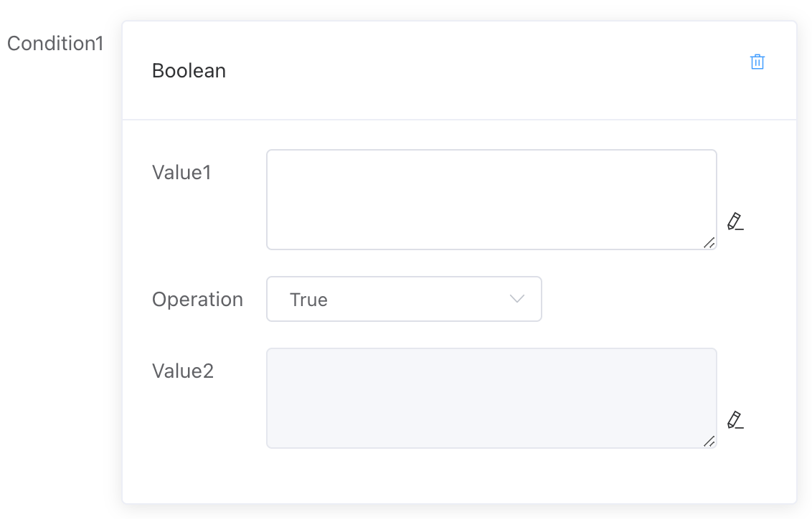
Task: Click the Value1 field label
Action: [x=181, y=173]
